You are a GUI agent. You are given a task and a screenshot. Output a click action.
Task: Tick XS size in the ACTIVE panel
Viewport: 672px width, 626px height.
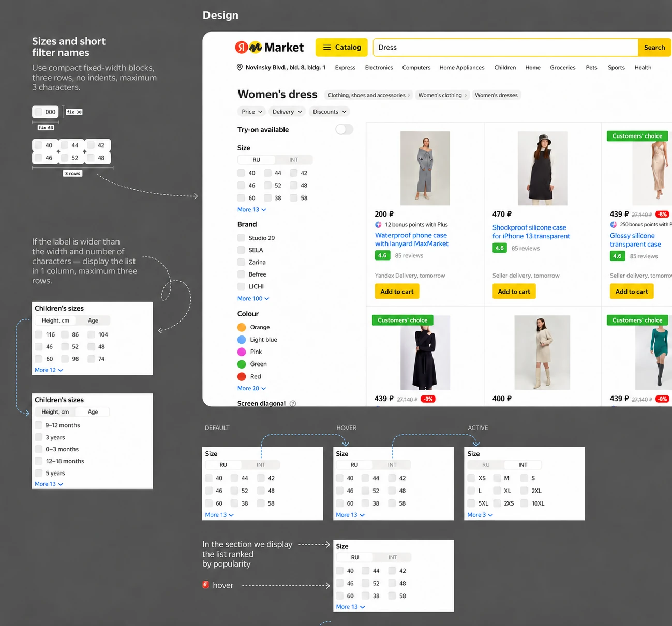click(471, 478)
